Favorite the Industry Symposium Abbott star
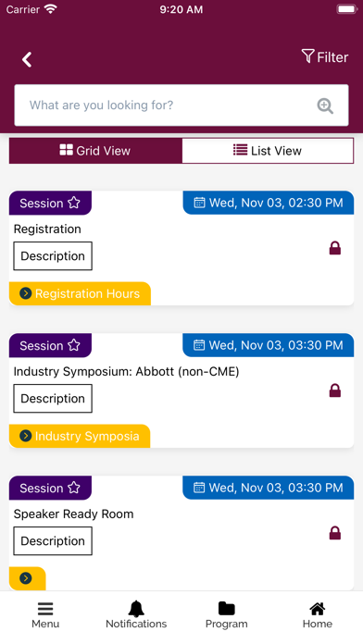Screen dimensions: 363x644 pos(74,345)
